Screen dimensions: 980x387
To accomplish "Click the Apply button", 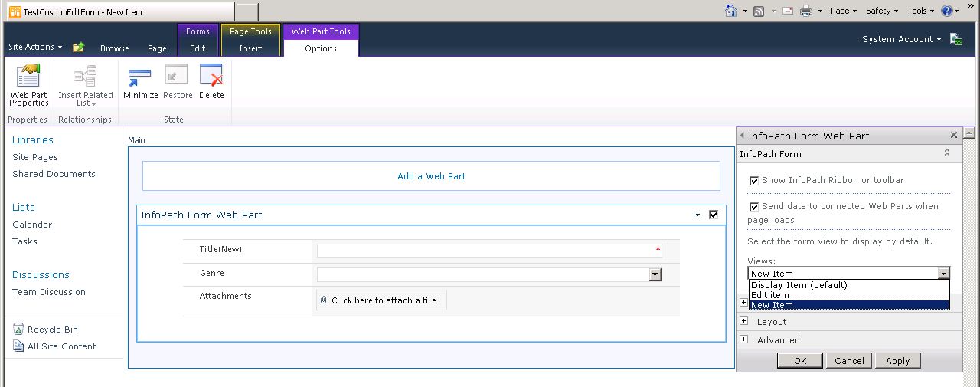I will click(897, 361).
